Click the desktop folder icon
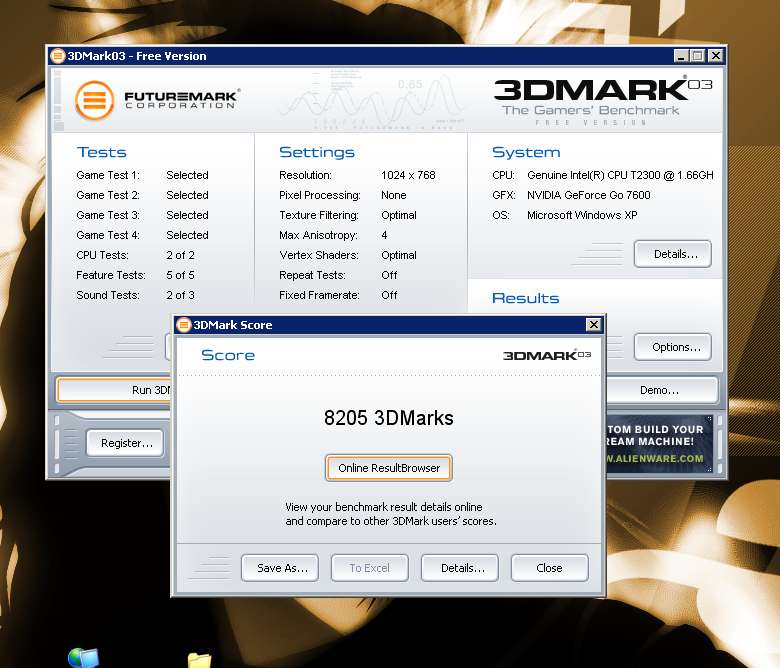 coord(199,660)
